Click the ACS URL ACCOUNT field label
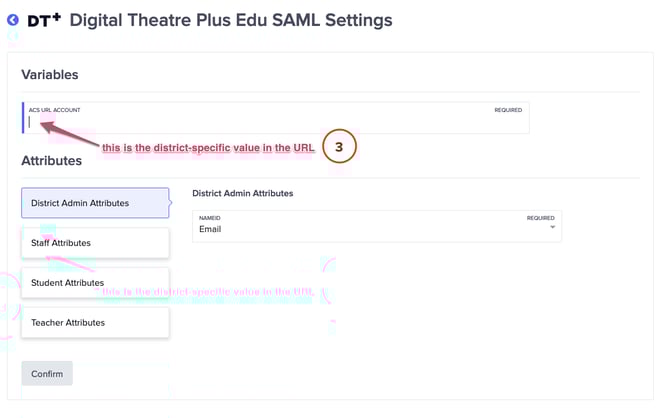Screen dimensions: 670x418 pyautogui.click(x=55, y=110)
